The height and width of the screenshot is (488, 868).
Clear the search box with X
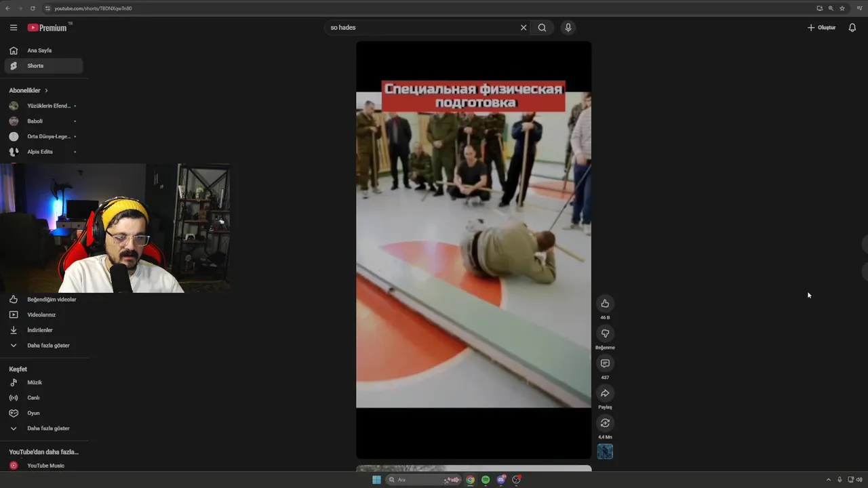[524, 28]
